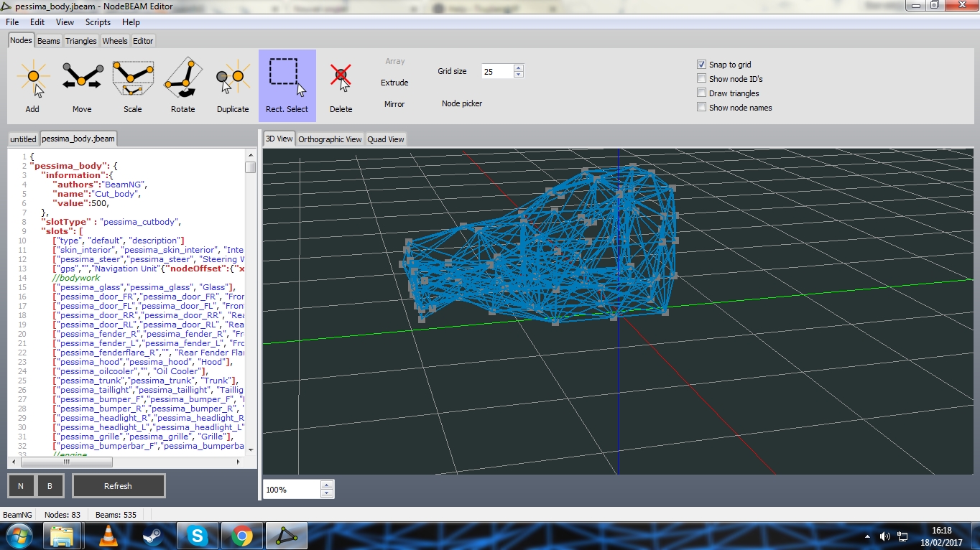Viewport: 980px width, 550px height.
Task: Show hidden system tray icons
Action: (867, 536)
